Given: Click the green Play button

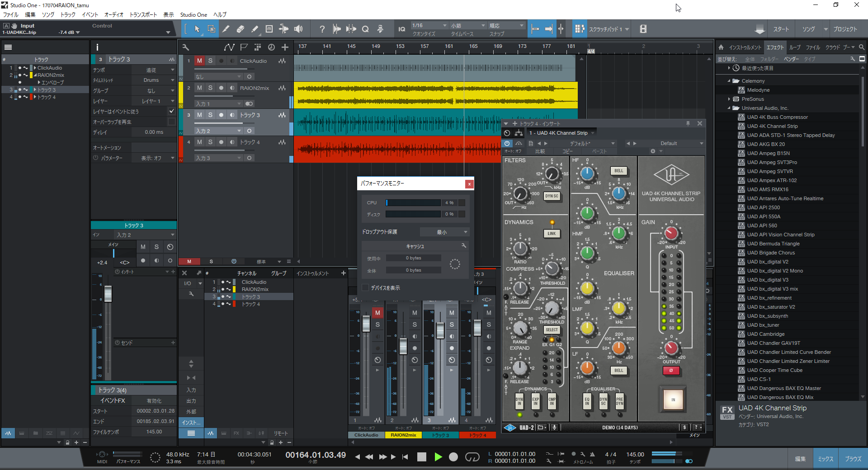Looking at the screenshot, I should click(438, 457).
